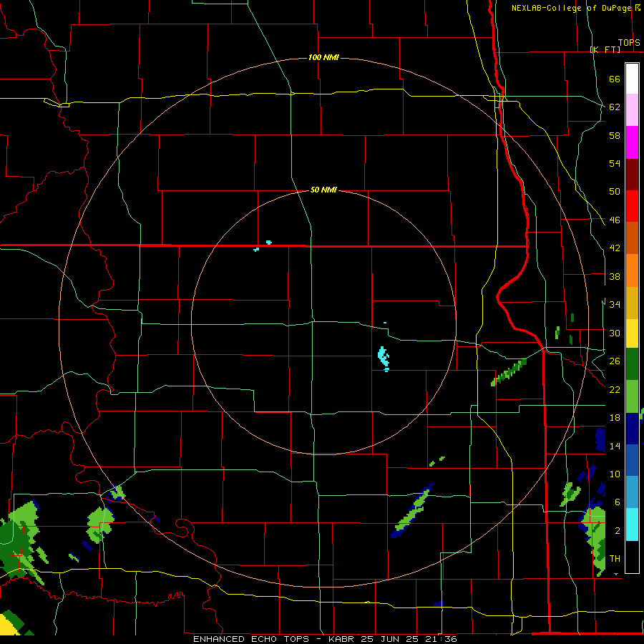This screenshot has height=644, width=644.
Task: Click the "10" scale value
Action: 615,474
